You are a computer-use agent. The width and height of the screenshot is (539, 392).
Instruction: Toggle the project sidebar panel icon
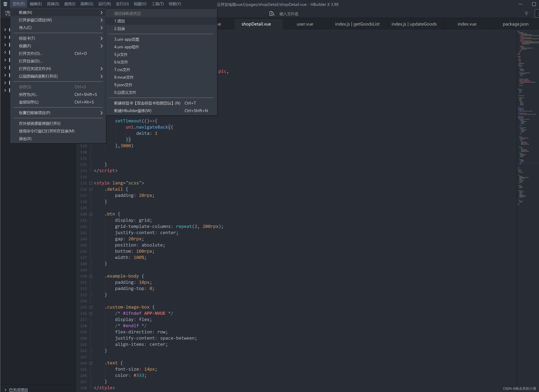8,14
